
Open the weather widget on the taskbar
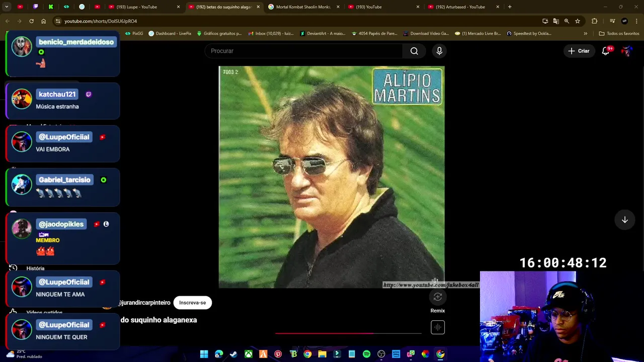[24, 354]
